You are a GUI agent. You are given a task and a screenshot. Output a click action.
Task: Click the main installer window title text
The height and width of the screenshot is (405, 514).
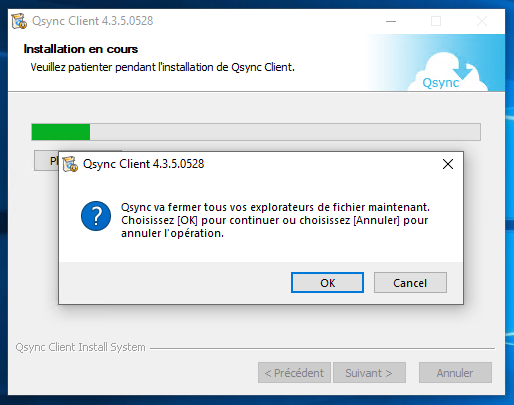point(92,21)
